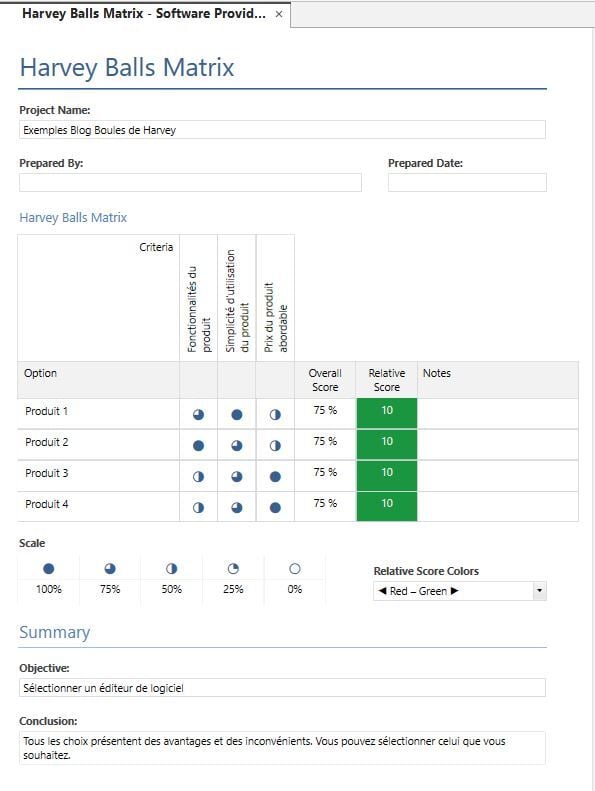Select the 25% scale Harvey ball
The height and width of the screenshot is (791, 595).
pos(233,569)
